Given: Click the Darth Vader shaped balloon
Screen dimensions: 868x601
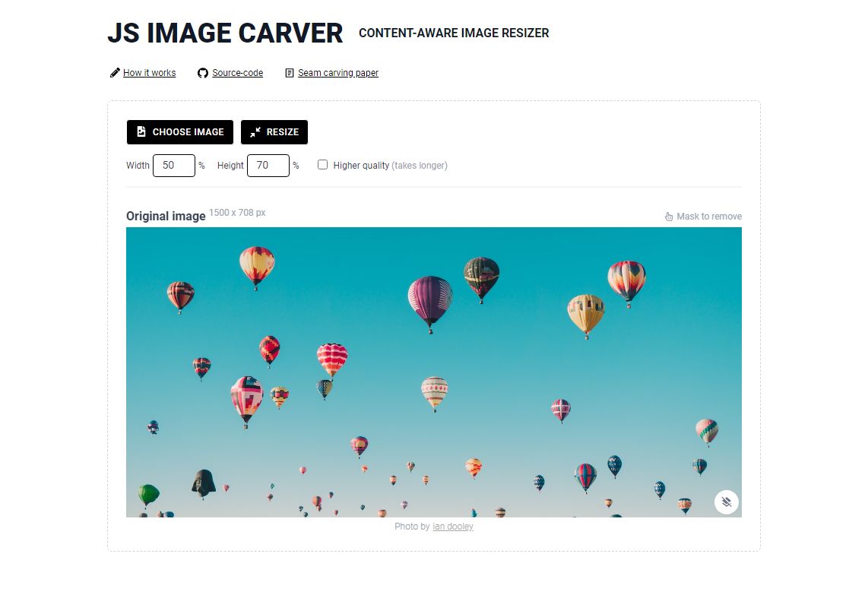Looking at the screenshot, I should point(204,484).
